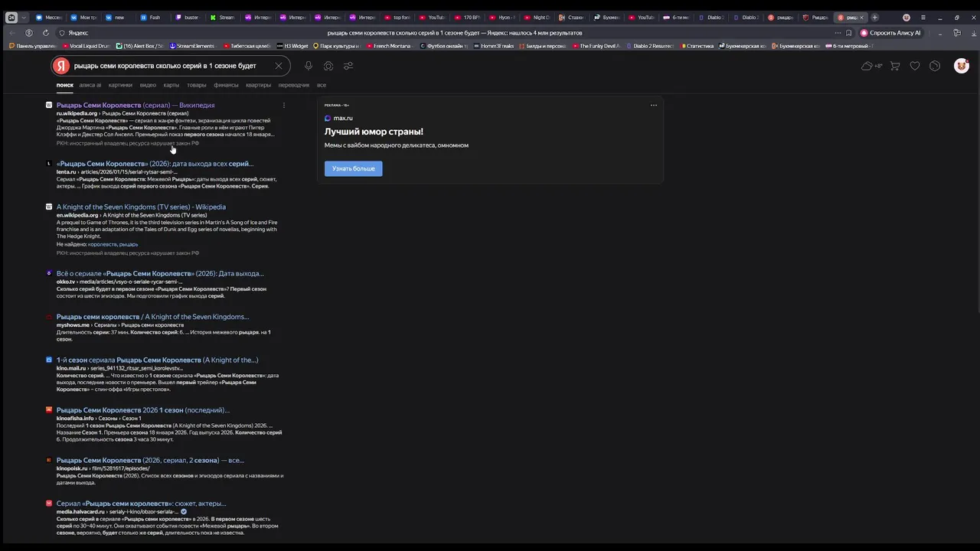Switch to the Stream browser tab
The image size is (980, 551).
coord(223,17)
